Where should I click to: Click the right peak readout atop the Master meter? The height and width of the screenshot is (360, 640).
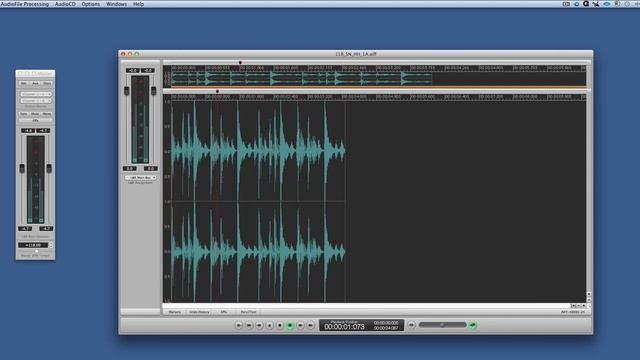point(43,131)
